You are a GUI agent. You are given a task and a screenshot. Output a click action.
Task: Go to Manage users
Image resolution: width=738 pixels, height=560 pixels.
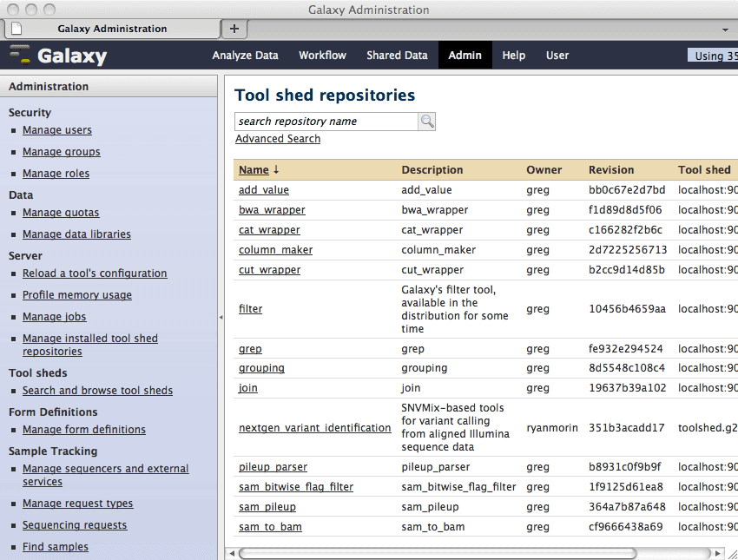pos(57,130)
